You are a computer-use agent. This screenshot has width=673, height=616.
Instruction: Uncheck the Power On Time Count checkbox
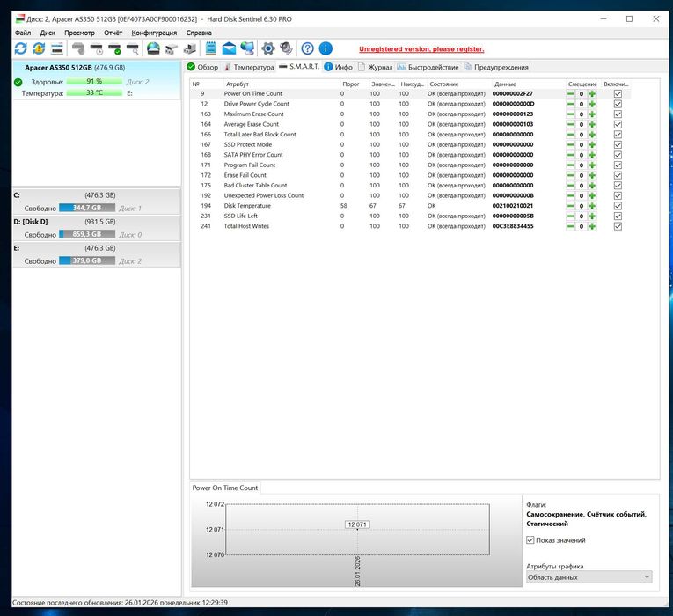tap(618, 93)
